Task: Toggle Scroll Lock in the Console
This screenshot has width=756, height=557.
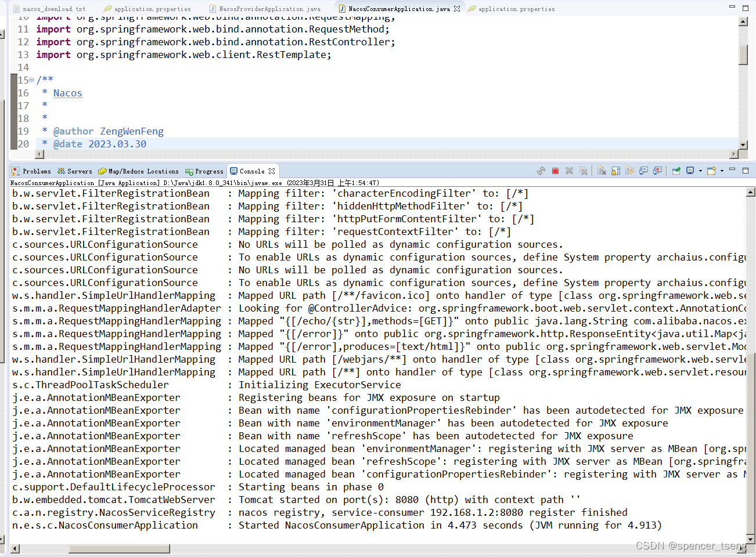Action: pyautogui.click(x=615, y=171)
